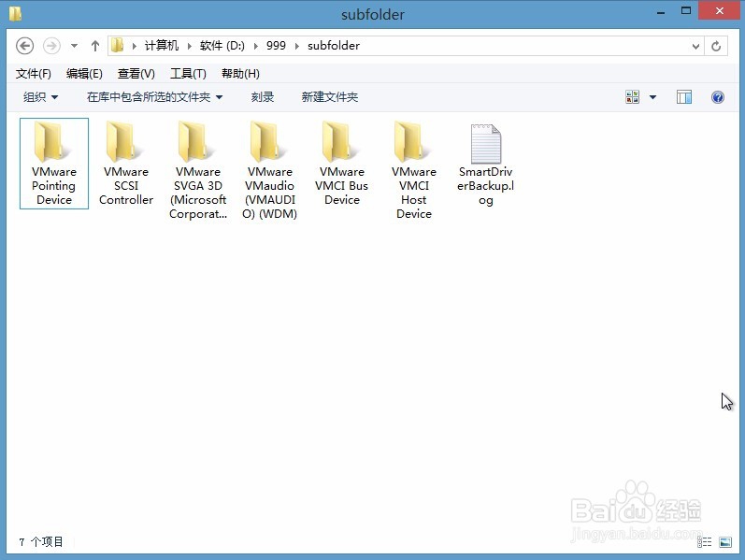Open the 帮助(H) menu
Viewport: 745px width, 560px height.
coord(240,74)
